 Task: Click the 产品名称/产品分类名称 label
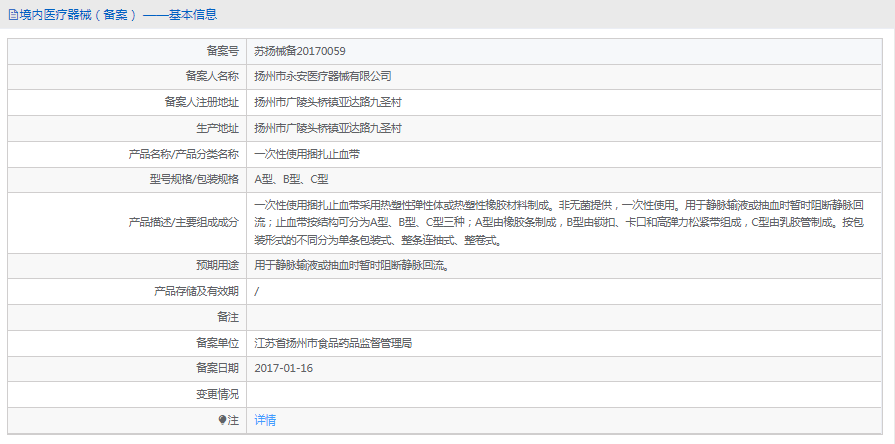(x=184, y=154)
